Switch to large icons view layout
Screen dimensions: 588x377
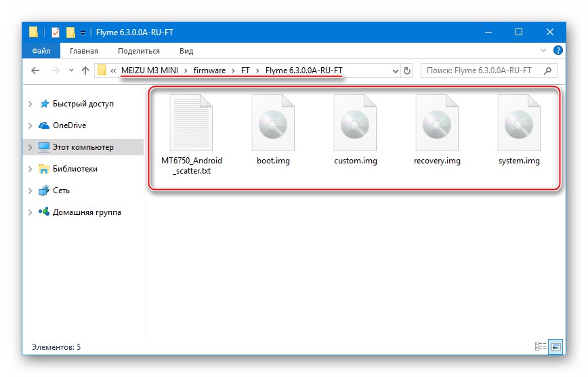[556, 346]
